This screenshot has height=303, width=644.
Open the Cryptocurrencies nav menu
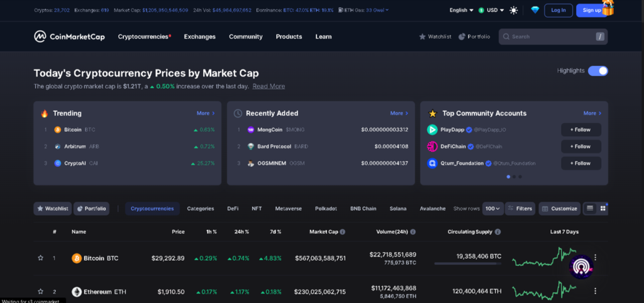point(144,36)
